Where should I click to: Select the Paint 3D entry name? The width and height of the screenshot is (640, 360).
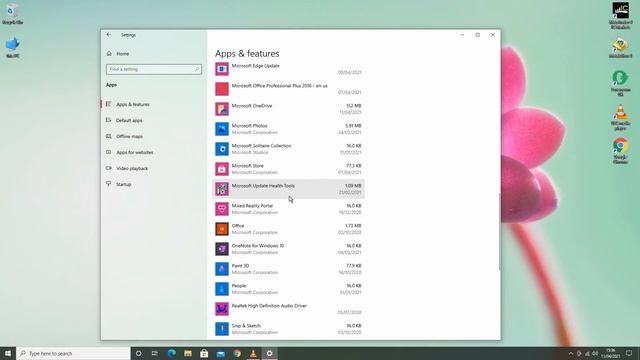coord(240,266)
